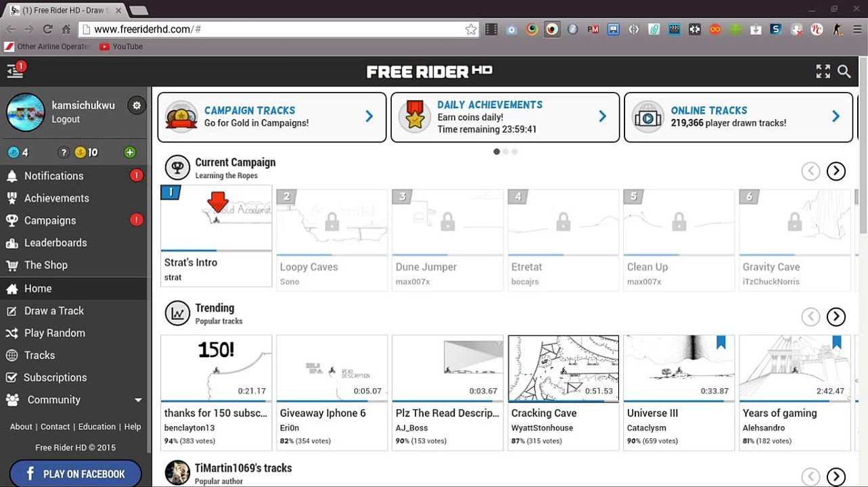Click TiMartin1069's author avatar
The height and width of the screenshot is (487, 868).
coord(177,473)
